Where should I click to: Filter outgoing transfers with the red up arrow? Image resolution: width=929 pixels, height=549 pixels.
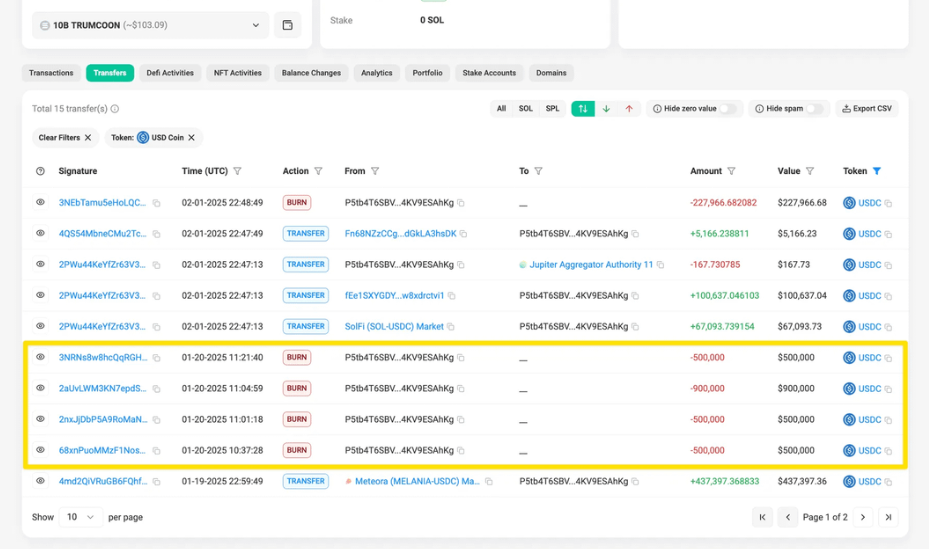pos(629,109)
